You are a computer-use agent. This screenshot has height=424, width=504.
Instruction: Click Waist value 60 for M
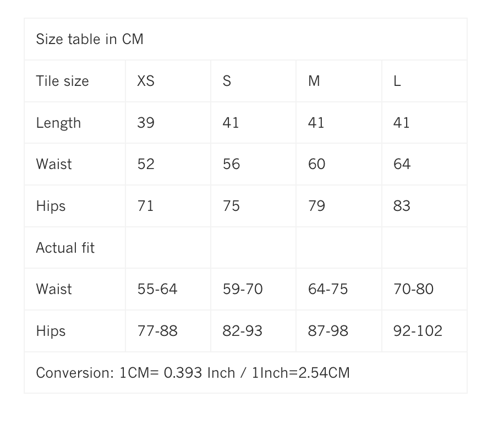(x=317, y=164)
